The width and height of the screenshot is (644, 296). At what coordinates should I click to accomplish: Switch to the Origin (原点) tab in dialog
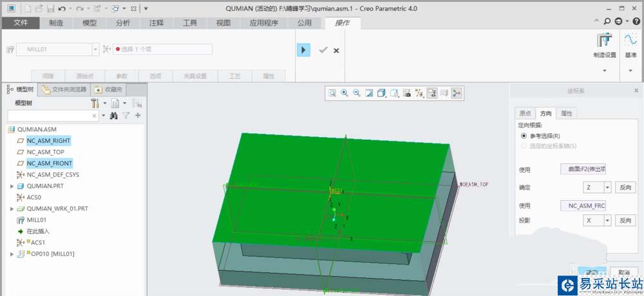525,113
